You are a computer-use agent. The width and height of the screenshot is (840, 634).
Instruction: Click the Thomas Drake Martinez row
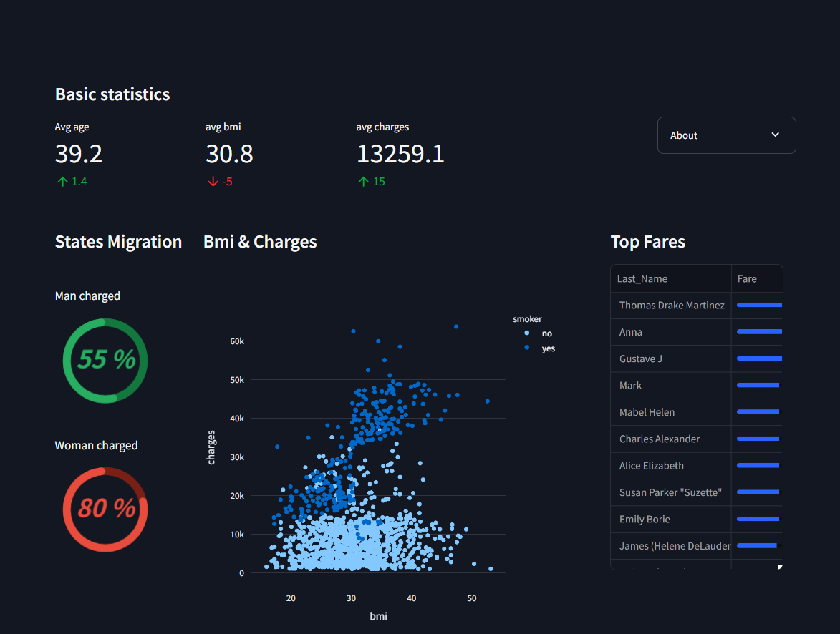click(697, 306)
